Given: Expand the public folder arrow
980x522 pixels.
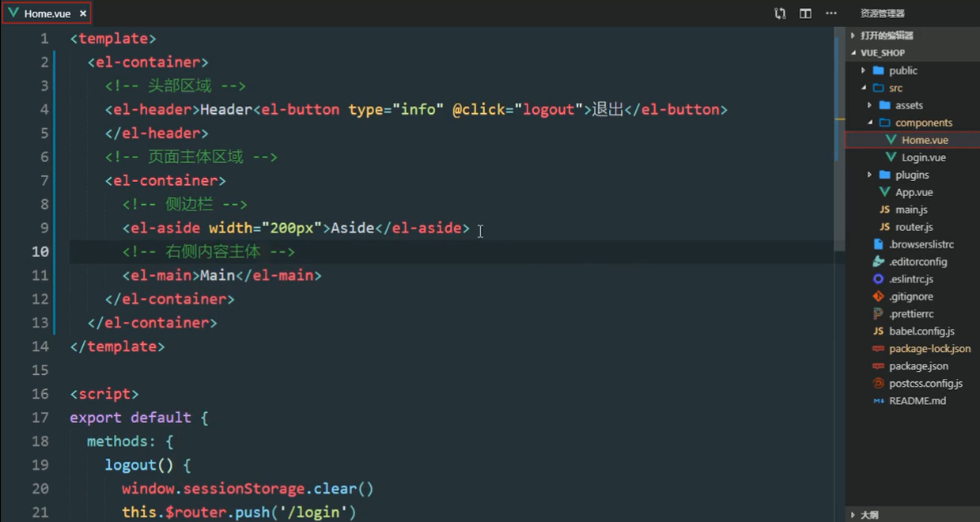Looking at the screenshot, I should (864, 70).
